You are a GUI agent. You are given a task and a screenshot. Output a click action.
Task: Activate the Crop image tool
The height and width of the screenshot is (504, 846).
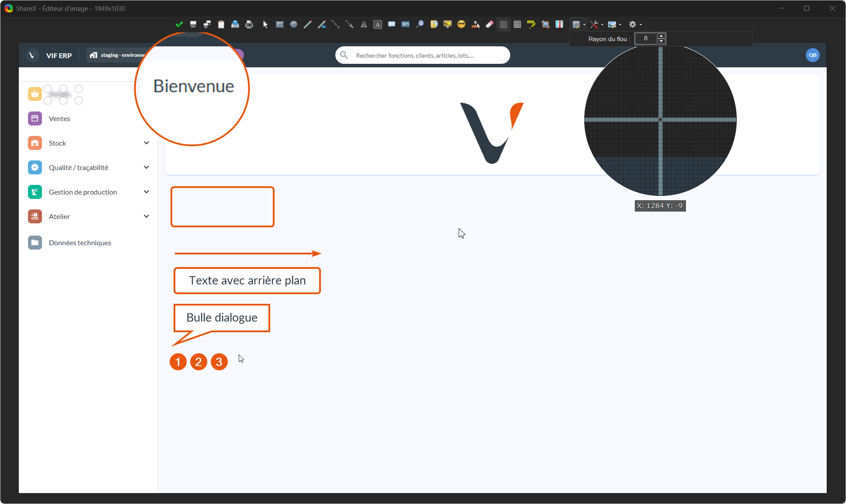(x=545, y=24)
